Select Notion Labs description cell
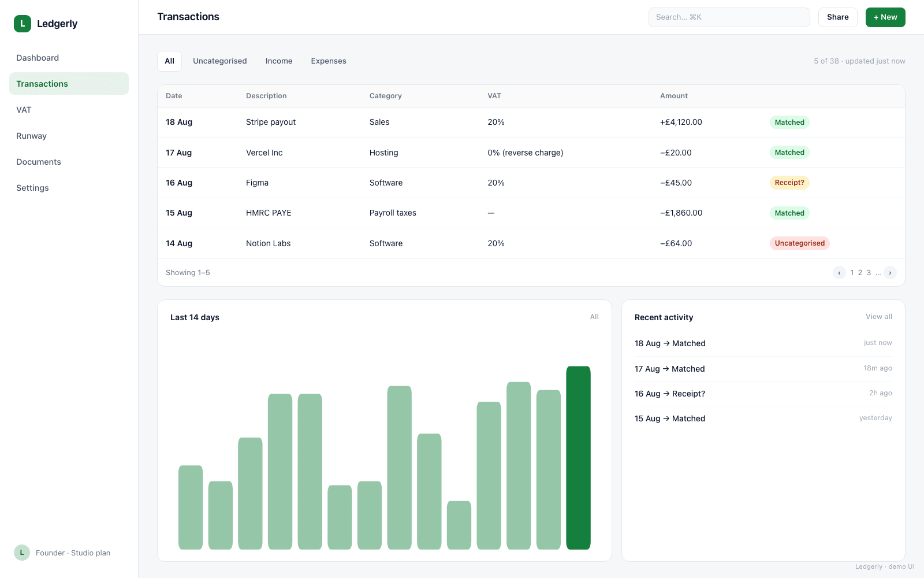 click(x=269, y=243)
